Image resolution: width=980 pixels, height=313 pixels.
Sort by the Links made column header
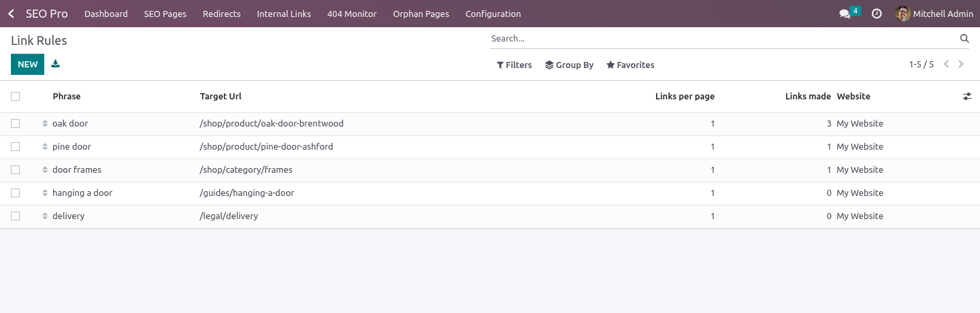tap(808, 97)
